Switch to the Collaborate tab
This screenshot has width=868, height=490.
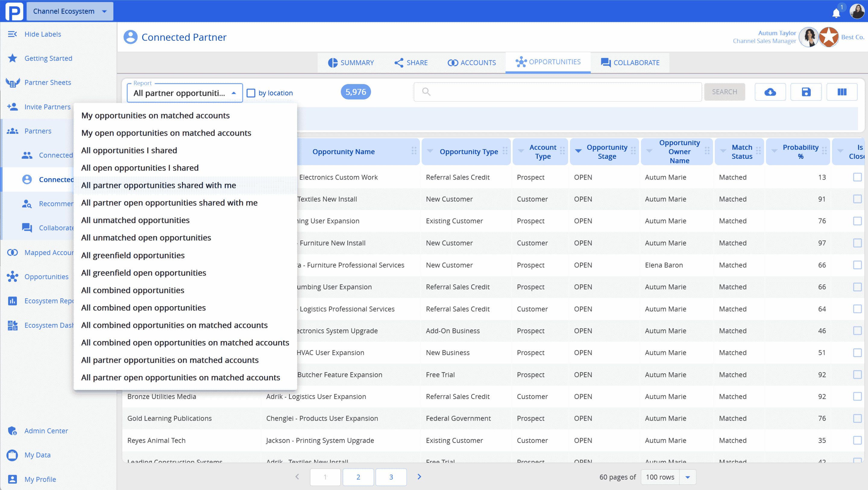tap(630, 62)
